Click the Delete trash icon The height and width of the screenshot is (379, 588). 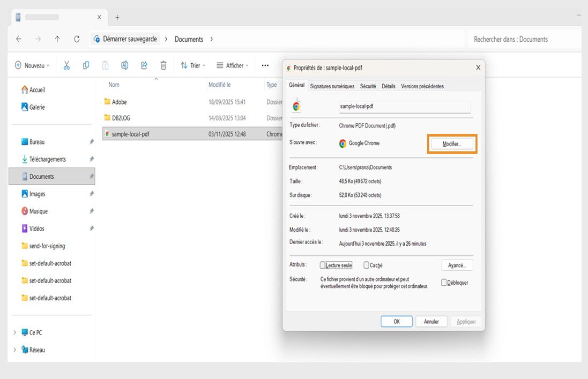click(x=163, y=65)
